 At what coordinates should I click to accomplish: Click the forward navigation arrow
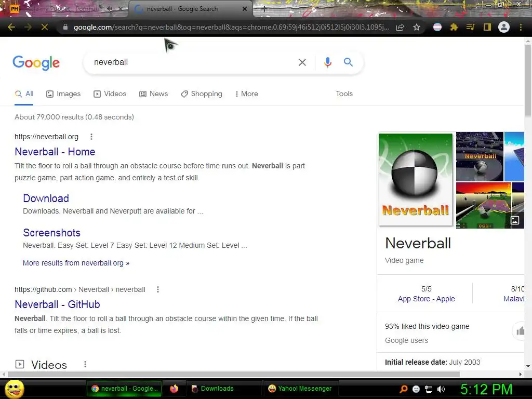click(28, 27)
